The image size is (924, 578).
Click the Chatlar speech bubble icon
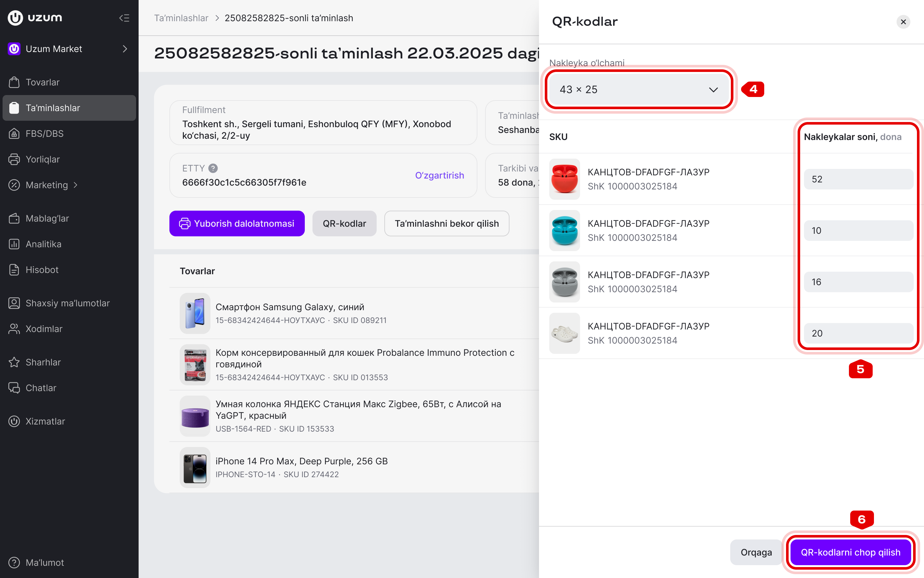14,388
